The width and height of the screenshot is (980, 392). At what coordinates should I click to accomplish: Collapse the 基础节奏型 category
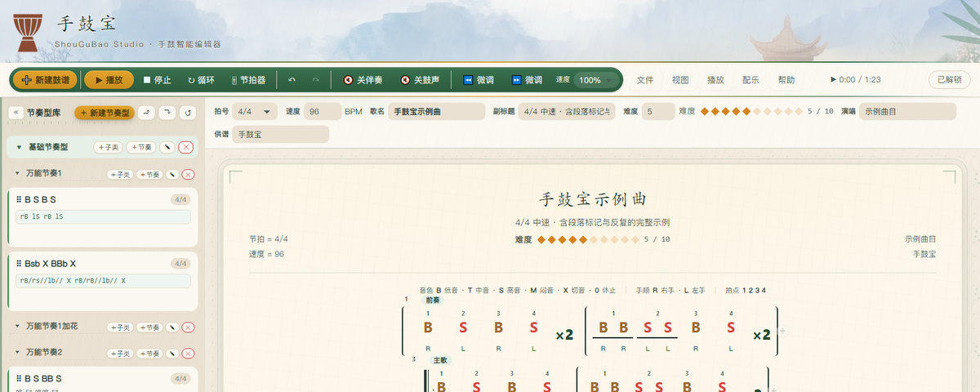[19, 148]
